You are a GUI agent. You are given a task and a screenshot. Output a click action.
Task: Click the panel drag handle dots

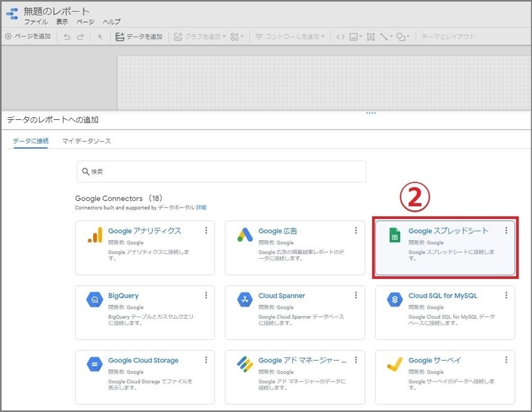point(371,113)
